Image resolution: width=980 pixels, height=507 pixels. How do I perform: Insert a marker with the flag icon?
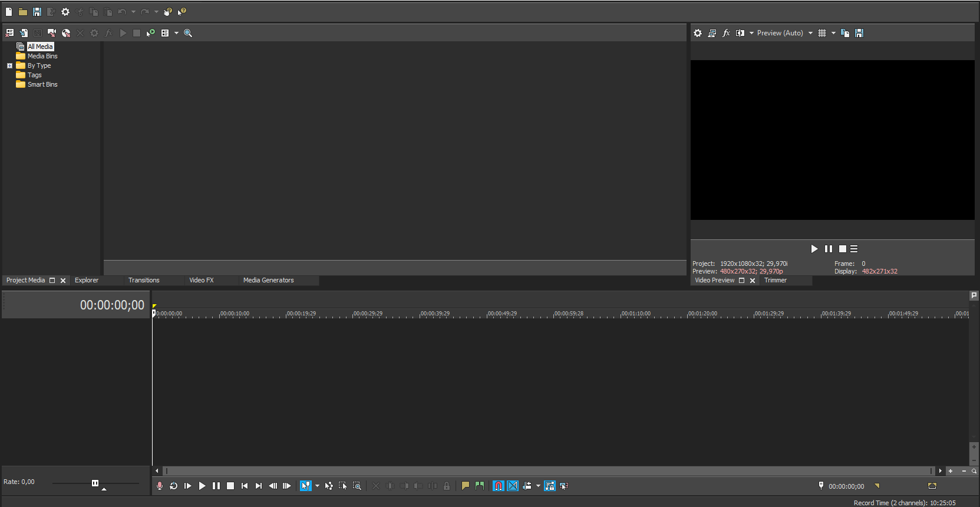pos(466,486)
